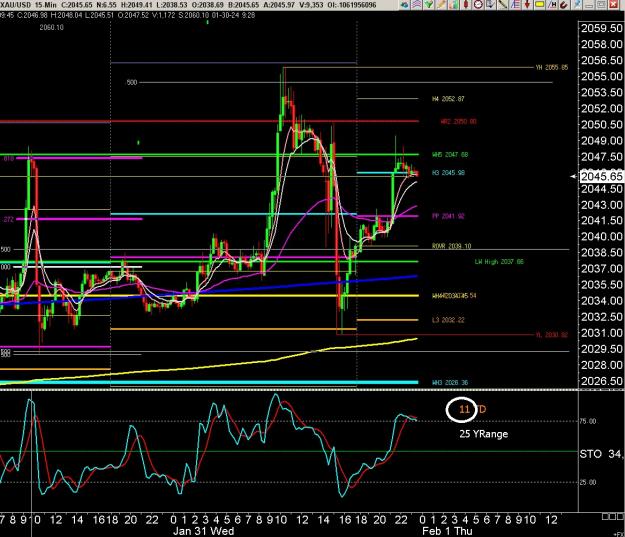Select the red down-arrow marker tool
The image size is (625, 537).
(527, 4)
